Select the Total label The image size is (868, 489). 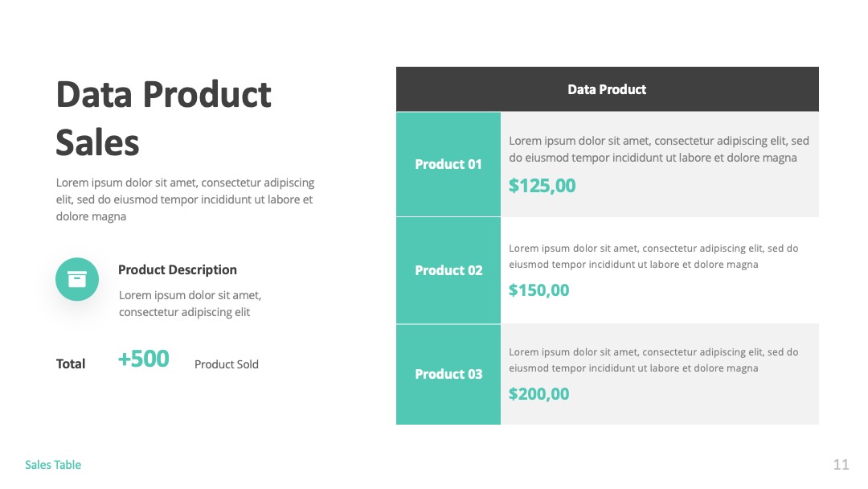[x=70, y=364]
